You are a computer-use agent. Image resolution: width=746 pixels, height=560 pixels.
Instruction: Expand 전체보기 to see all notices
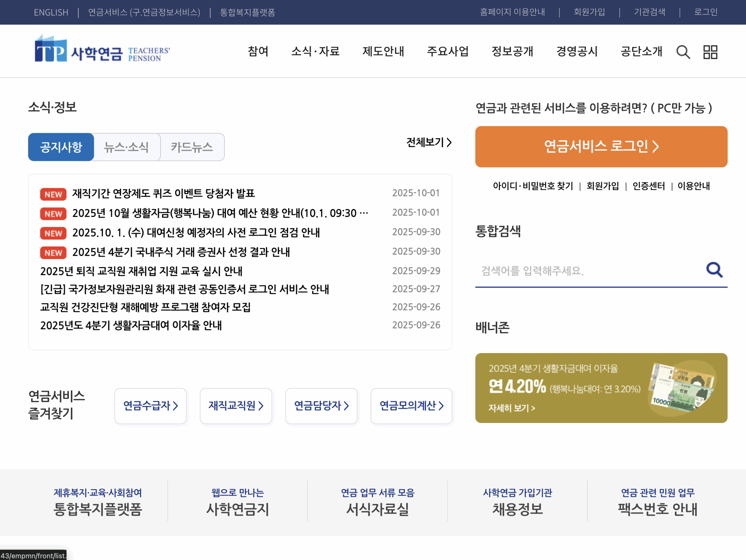428,142
